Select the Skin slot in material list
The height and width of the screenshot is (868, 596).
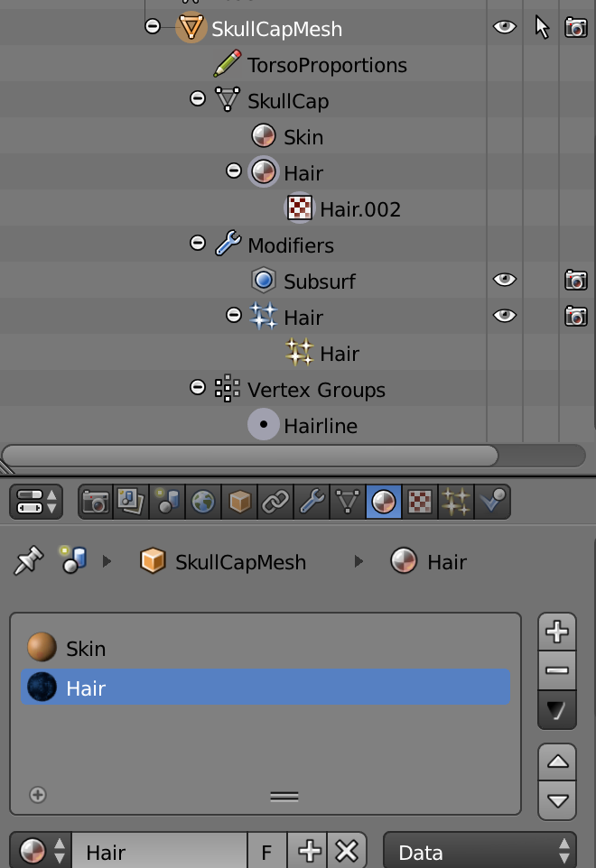coord(265,648)
